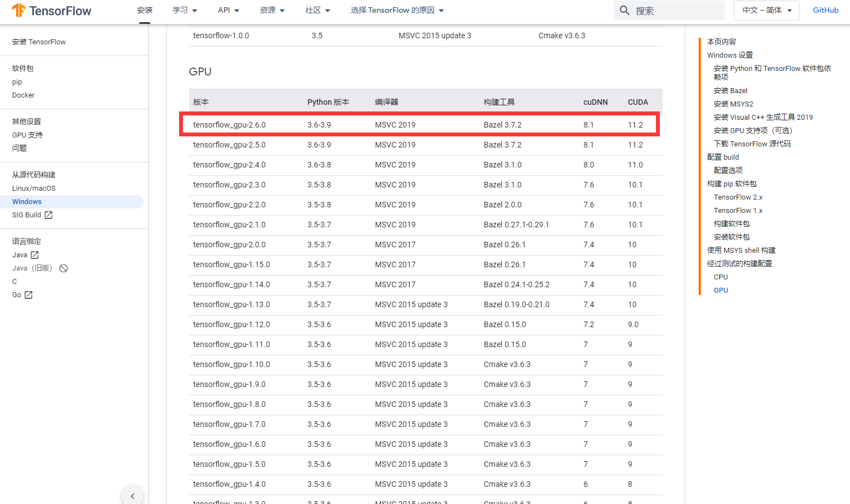
Task: Open the GPU 支持 sidebar link
Action: coord(27,135)
